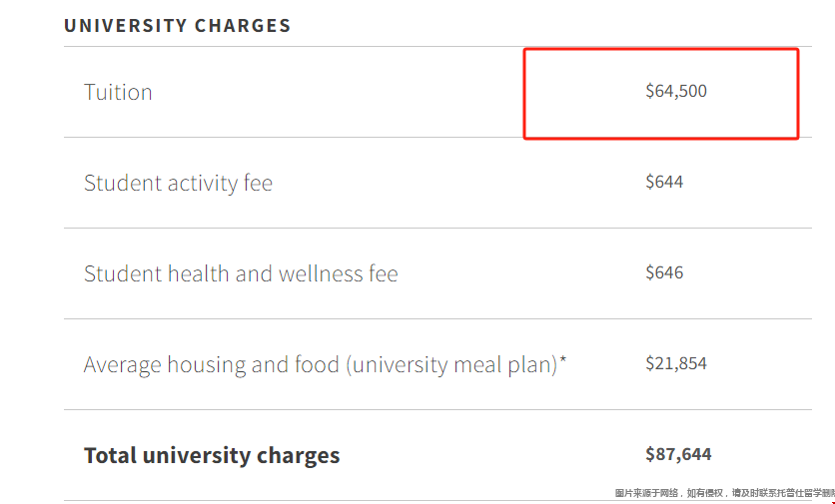Select Student health and wellness fee label
The width and height of the screenshot is (835, 504).
click(241, 273)
